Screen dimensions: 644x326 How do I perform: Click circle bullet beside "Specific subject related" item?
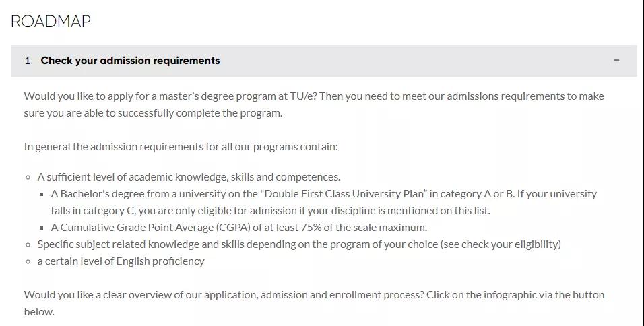click(x=28, y=244)
